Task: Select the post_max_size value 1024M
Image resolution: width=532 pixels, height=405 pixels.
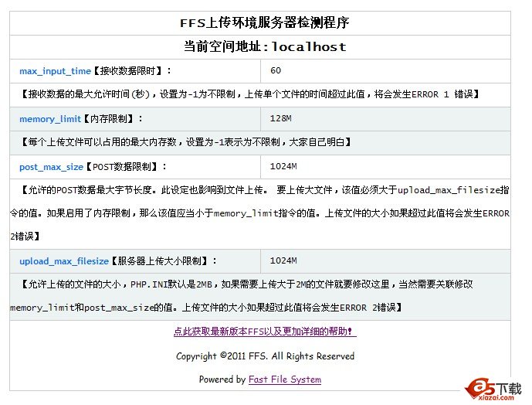Action: [x=283, y=166]
